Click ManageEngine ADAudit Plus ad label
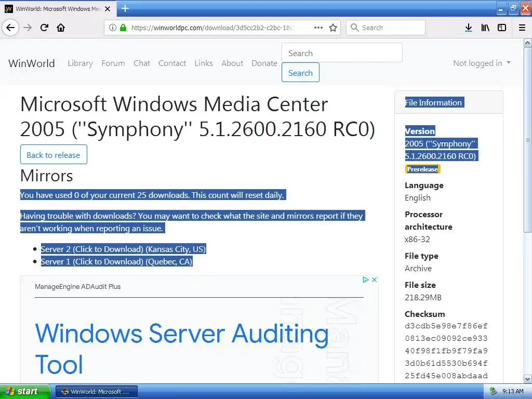The image size is (532, 399). click(x=78, y=286)
